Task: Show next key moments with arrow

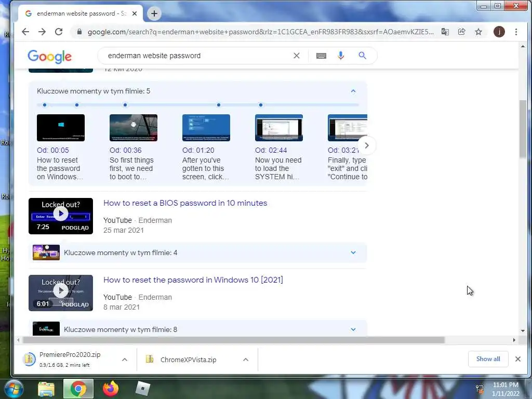Action: coord(367,145)
